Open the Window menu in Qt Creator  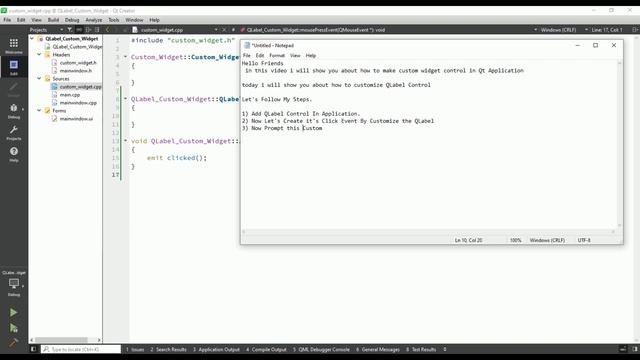pos(134,20)
